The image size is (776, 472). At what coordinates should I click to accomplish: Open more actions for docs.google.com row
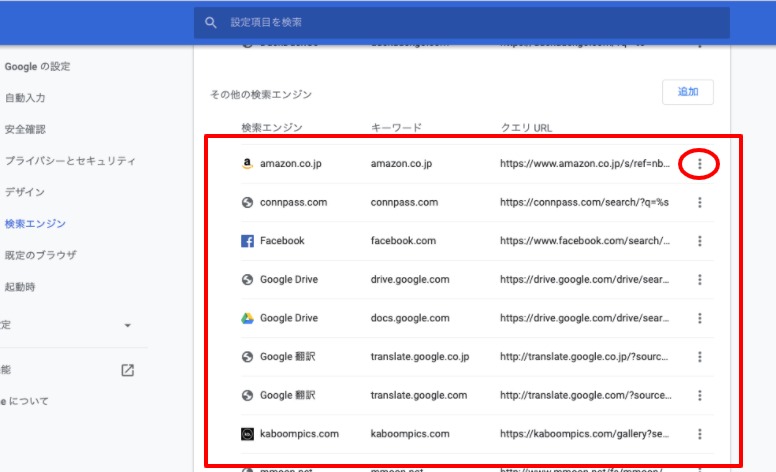pyautogui.click(x=700, y=318)
